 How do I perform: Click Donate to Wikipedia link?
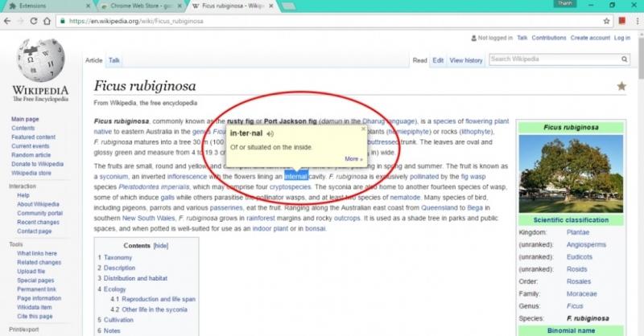[x=37, y=164]
